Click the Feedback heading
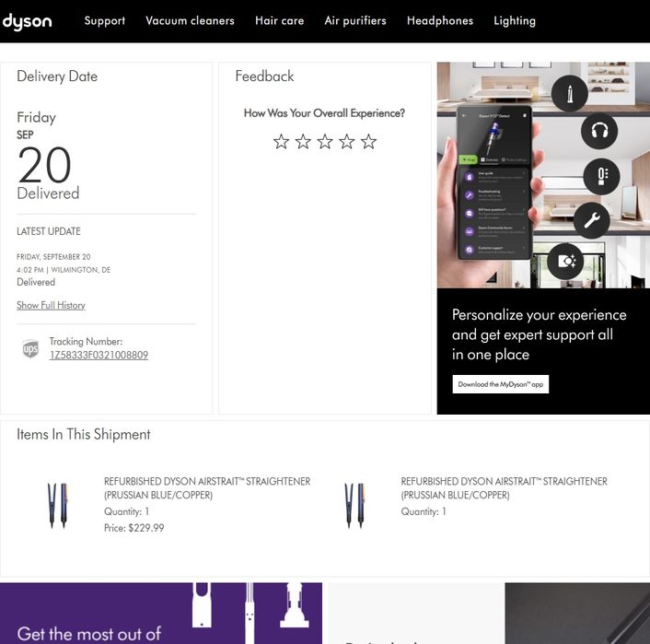The width and height of the screenshot is (650, 644). [264, 76]
